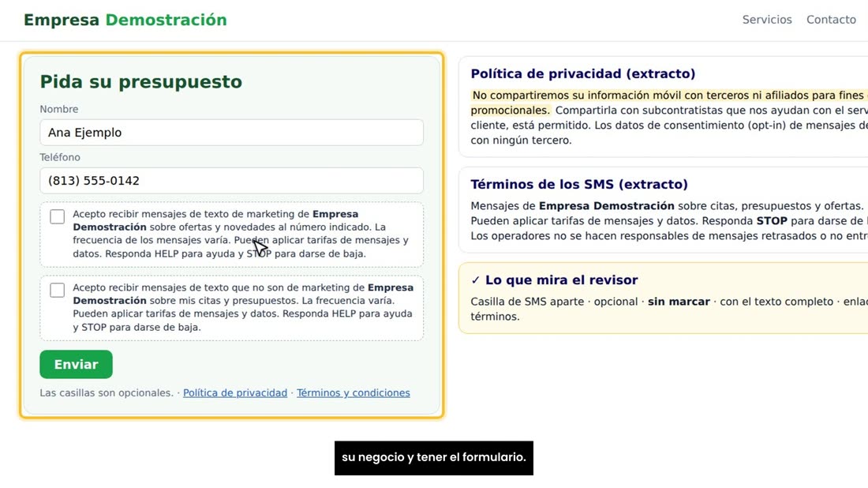
Task: Click the subtitle 'su negocio y tener el formulario.'
Action: 433,457
